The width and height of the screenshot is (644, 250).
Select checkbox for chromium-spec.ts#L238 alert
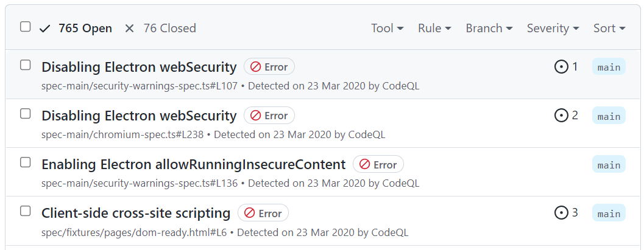click(x=26, y=114)
